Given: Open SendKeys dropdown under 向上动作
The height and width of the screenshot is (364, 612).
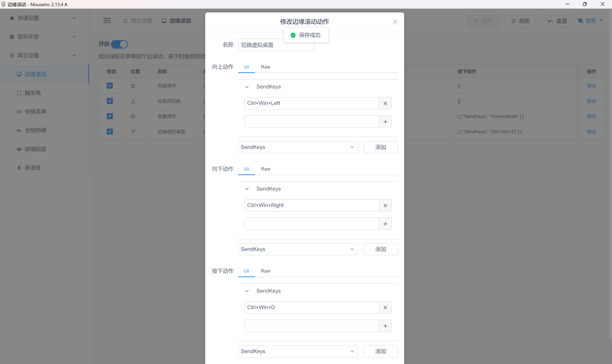Looking at the screenshot, I should click(298, 147).
